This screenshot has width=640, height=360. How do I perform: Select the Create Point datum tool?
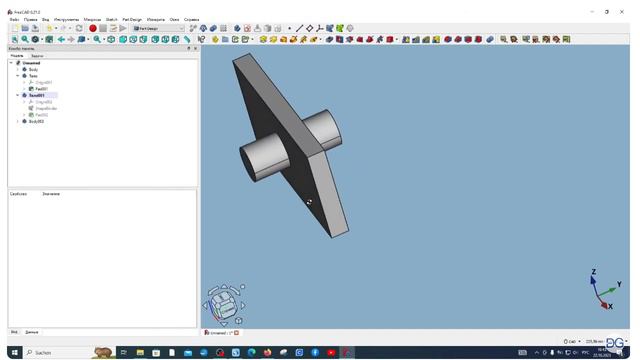coord(289,28)
